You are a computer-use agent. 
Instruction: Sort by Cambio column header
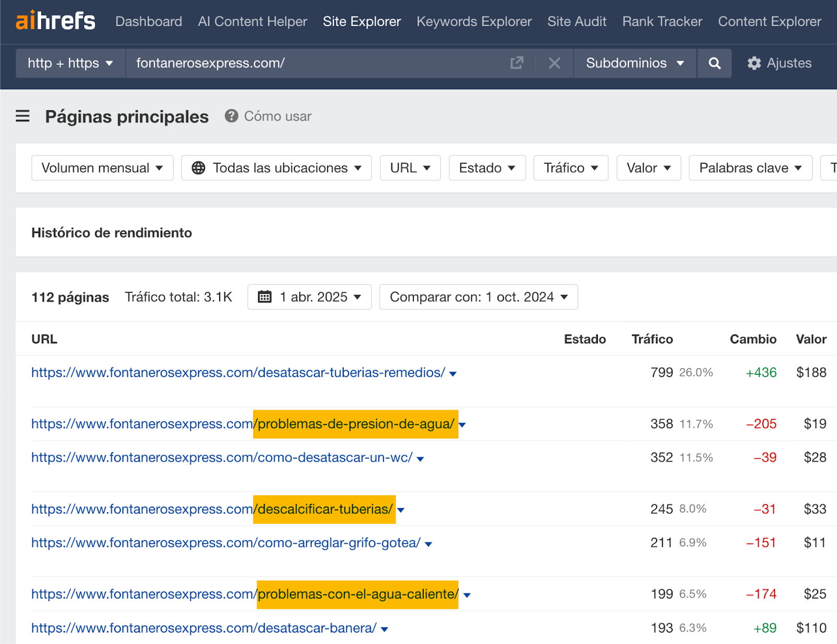click(753, 339)
